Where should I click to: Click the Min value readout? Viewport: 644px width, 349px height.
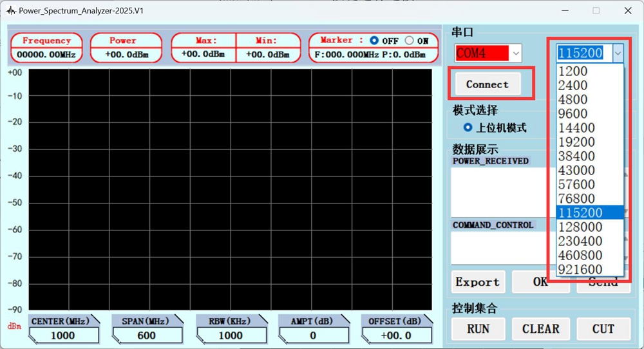pyautogui.click(x=268, y=55)
